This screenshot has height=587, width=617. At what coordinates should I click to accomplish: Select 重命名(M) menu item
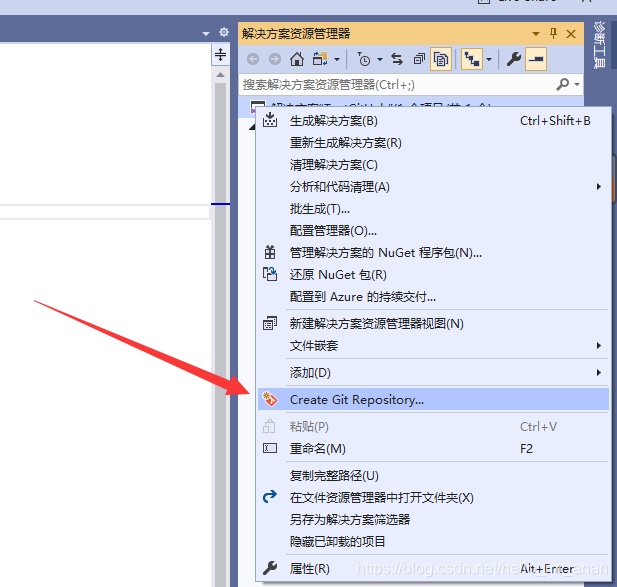click(x=433, y=449)
